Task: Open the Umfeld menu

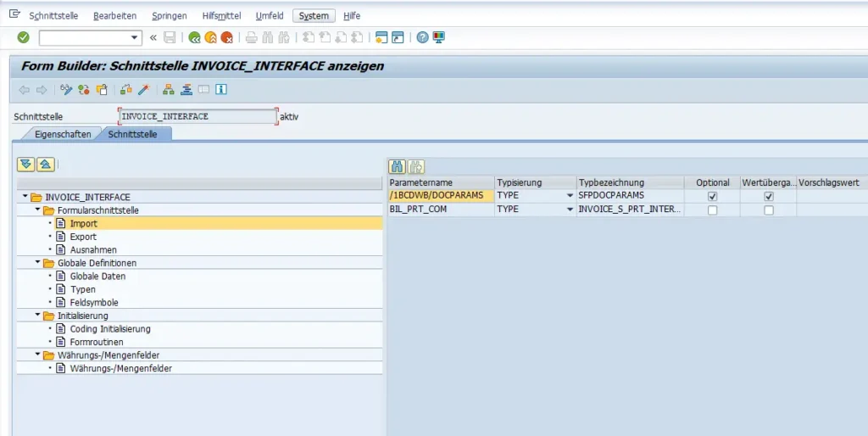Action: tap(270, 15)
